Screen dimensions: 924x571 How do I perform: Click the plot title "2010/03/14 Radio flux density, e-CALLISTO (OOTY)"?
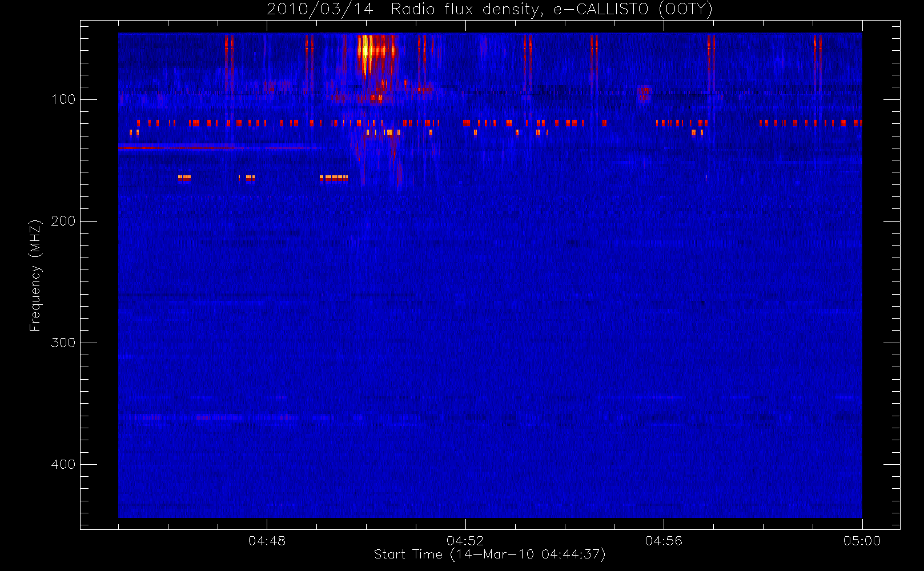pyautogui.click(x=490, y=9)
